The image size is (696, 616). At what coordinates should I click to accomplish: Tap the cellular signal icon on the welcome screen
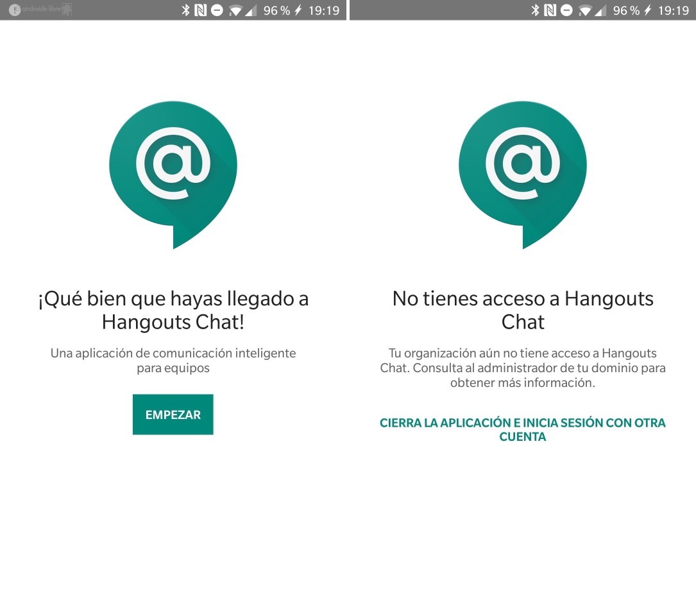pyautogui.click(x=251, y=10)
